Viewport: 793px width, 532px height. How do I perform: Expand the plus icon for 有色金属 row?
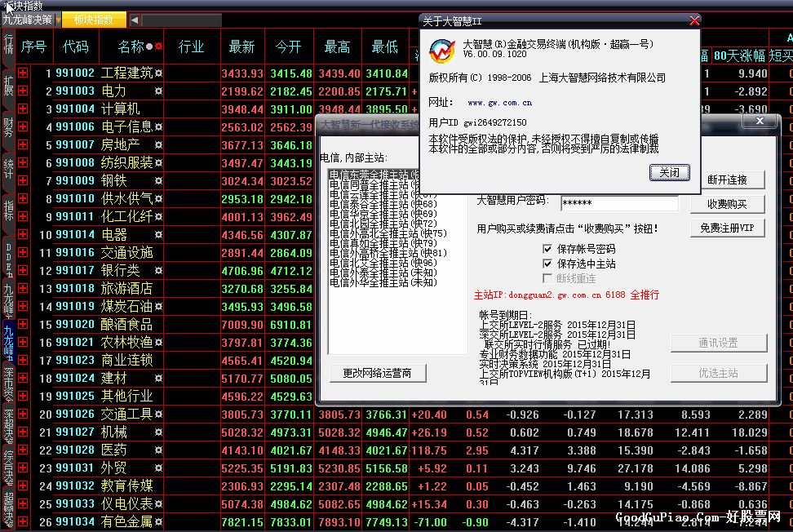pos(23,521)
